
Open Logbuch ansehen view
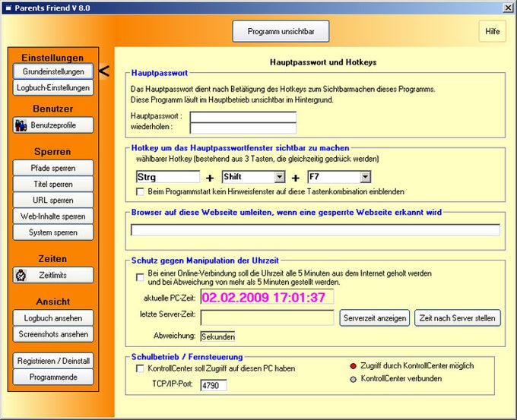[x=53, y=318]
